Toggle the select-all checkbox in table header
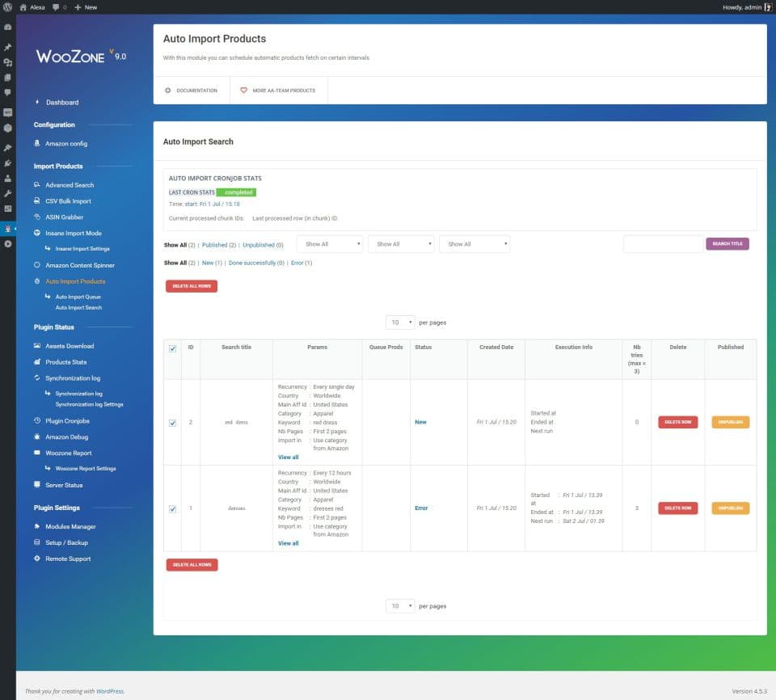 click(172, 348)
